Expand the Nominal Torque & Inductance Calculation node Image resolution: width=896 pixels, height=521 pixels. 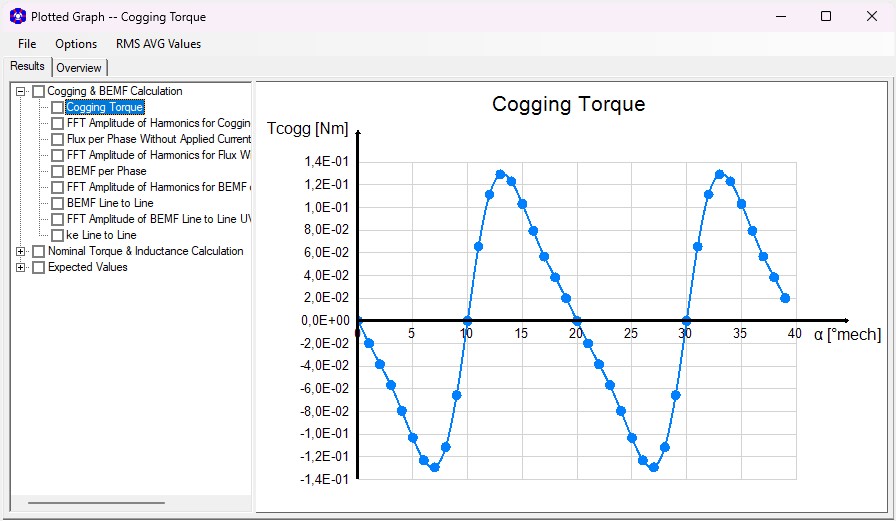pos(21,251)
